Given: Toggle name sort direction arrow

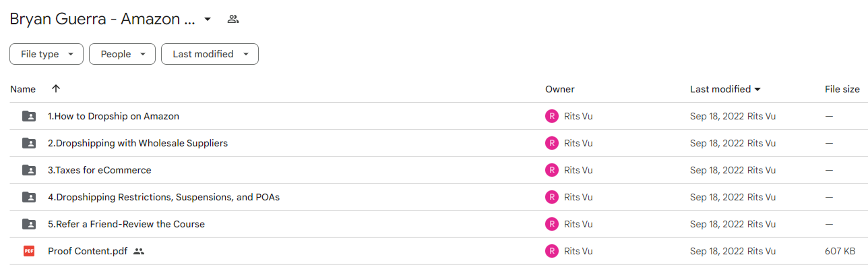Looking at the screenshot, I should coord(56,89).
